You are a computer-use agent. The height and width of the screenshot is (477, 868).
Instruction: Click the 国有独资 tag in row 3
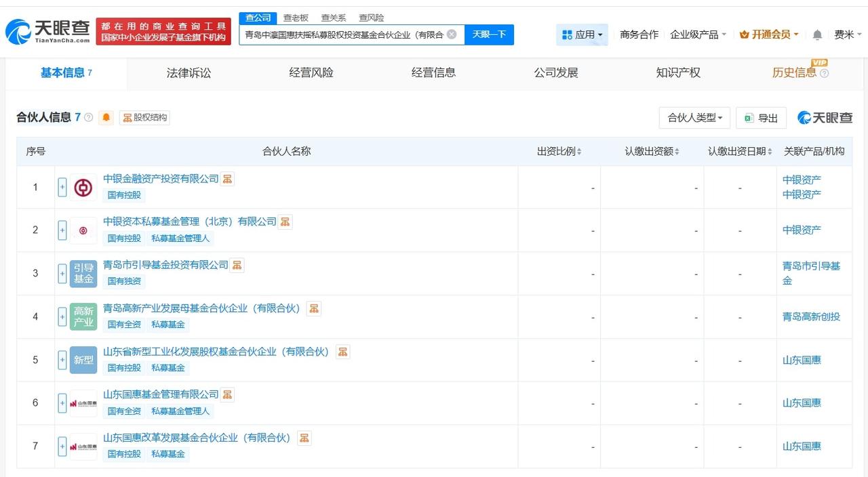tap(124, 281)
